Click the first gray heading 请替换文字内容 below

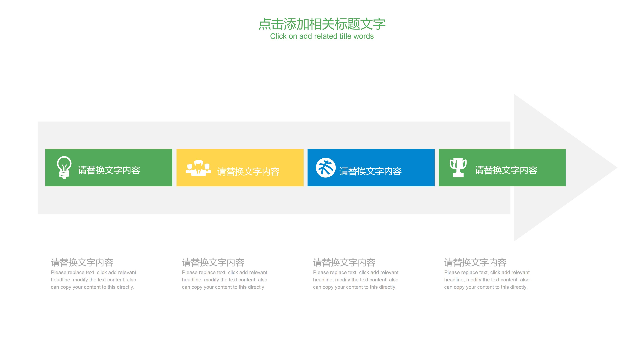click(83, 262)
